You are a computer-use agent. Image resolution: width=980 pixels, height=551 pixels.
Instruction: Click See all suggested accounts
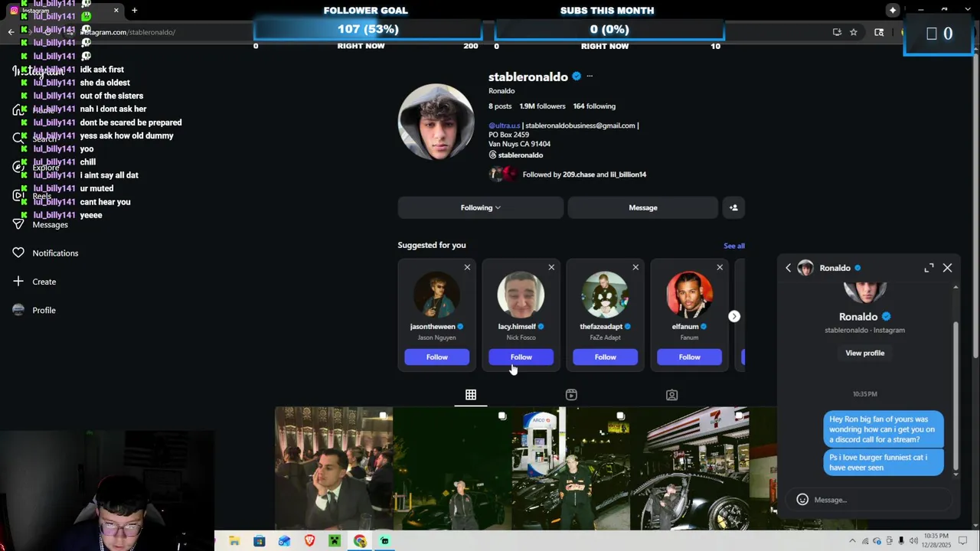pyautogui.click(x=734, y=246)
